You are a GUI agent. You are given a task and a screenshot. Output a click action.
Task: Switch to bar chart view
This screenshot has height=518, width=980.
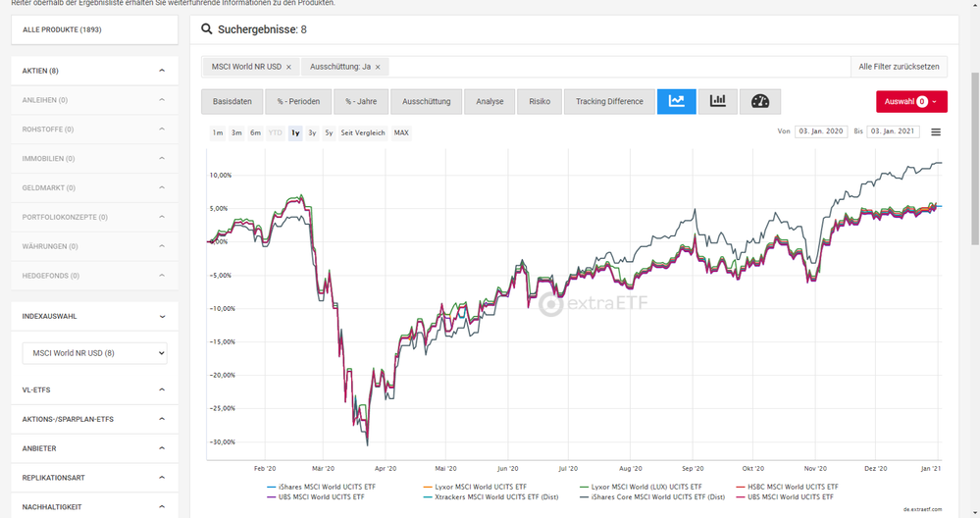pyautogui.click(x=718, y=101)
